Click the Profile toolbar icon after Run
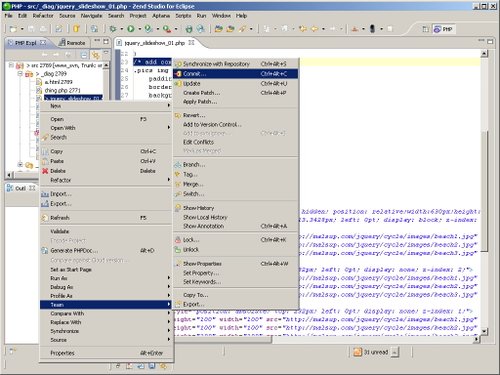The height and width of the screenshot is (375, 500). pyautogui.click(x=149, y=29)
